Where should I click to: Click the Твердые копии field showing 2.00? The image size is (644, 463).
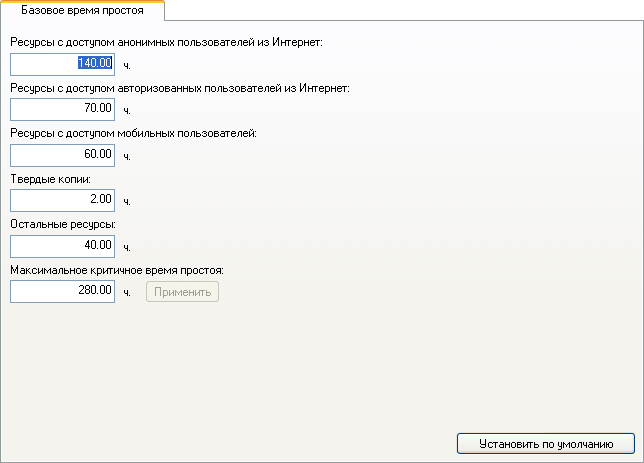pyautogui.click(x=62, y=200)
